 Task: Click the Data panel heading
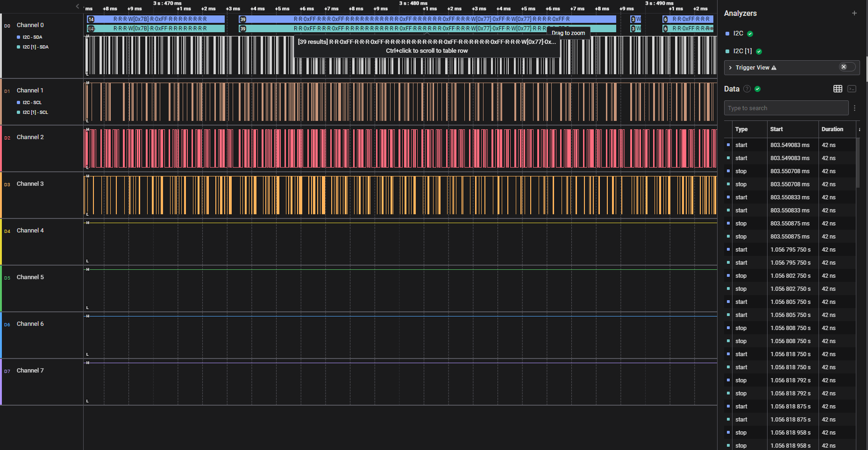point(732,89)
